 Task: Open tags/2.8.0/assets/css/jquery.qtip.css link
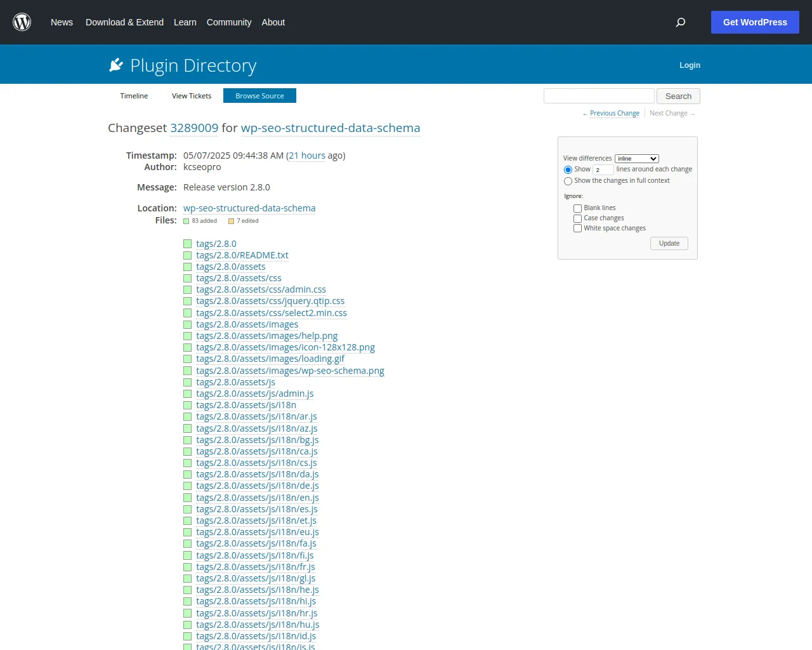[270, 301]
